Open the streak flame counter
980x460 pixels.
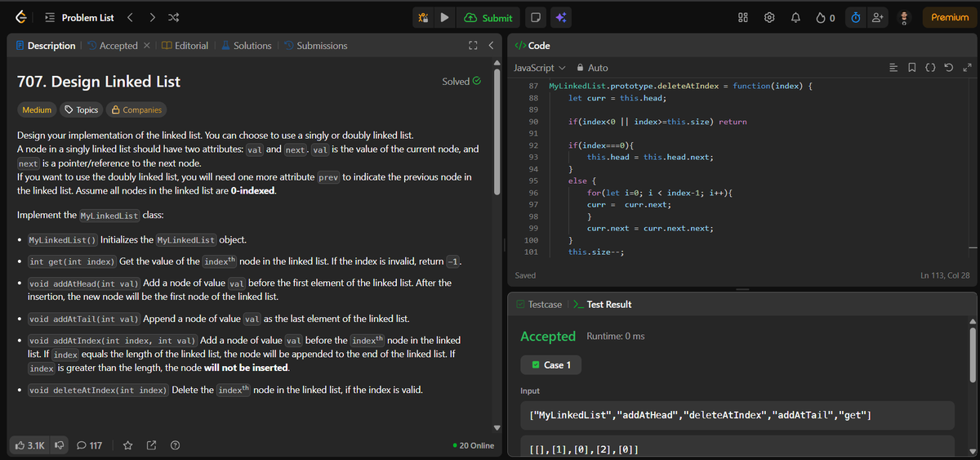(825, 17)
